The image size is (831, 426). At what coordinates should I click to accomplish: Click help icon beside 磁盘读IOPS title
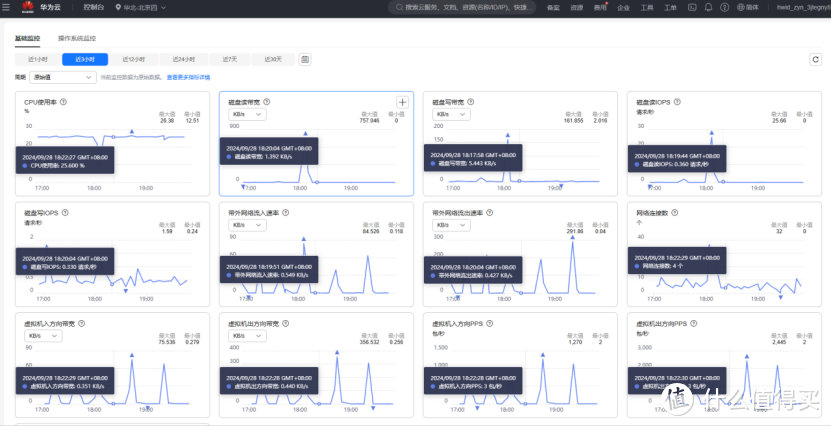pyautogui.click(x=676, y=102)
